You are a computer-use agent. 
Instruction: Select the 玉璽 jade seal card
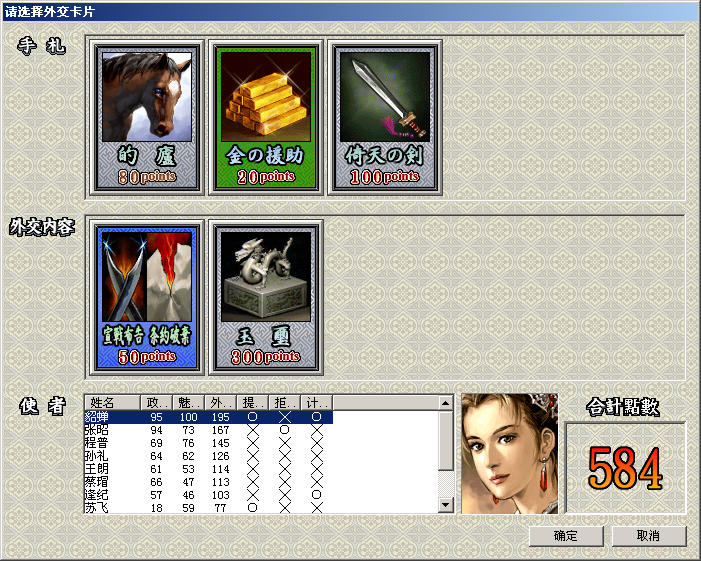[x=266, y=298]
